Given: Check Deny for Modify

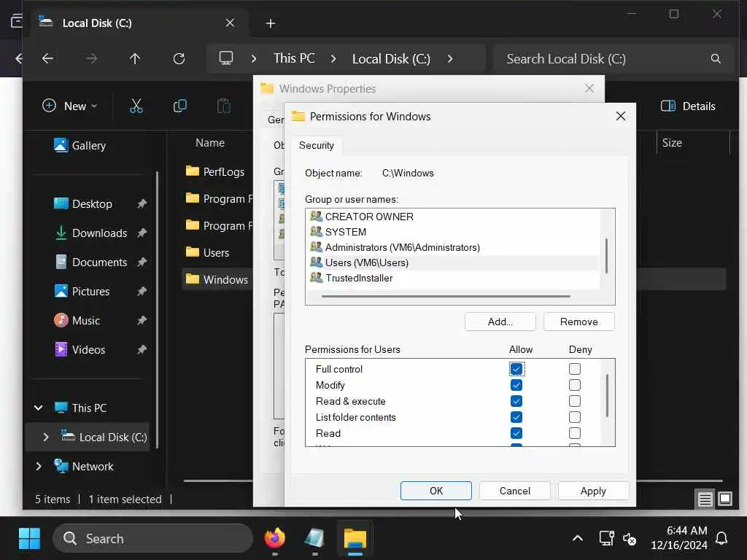Looking at the screenshot, I should coord(575,385).
